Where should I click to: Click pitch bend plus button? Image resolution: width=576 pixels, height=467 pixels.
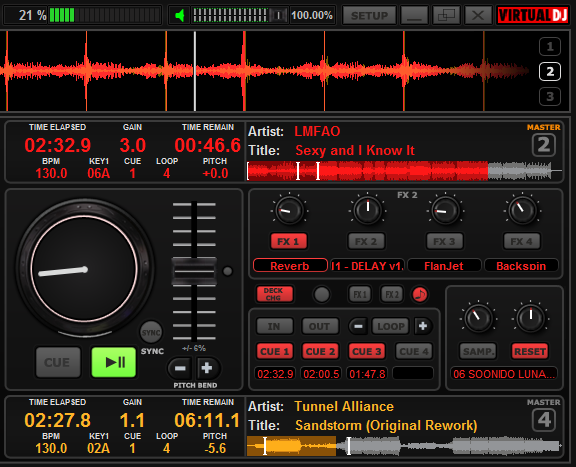coord(207,368)
